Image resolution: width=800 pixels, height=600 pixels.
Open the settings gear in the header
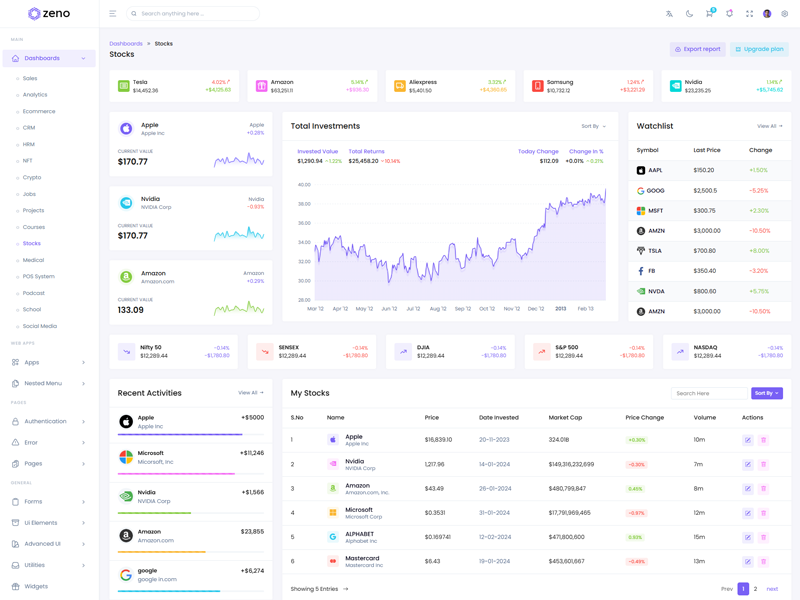coord(785,14)
